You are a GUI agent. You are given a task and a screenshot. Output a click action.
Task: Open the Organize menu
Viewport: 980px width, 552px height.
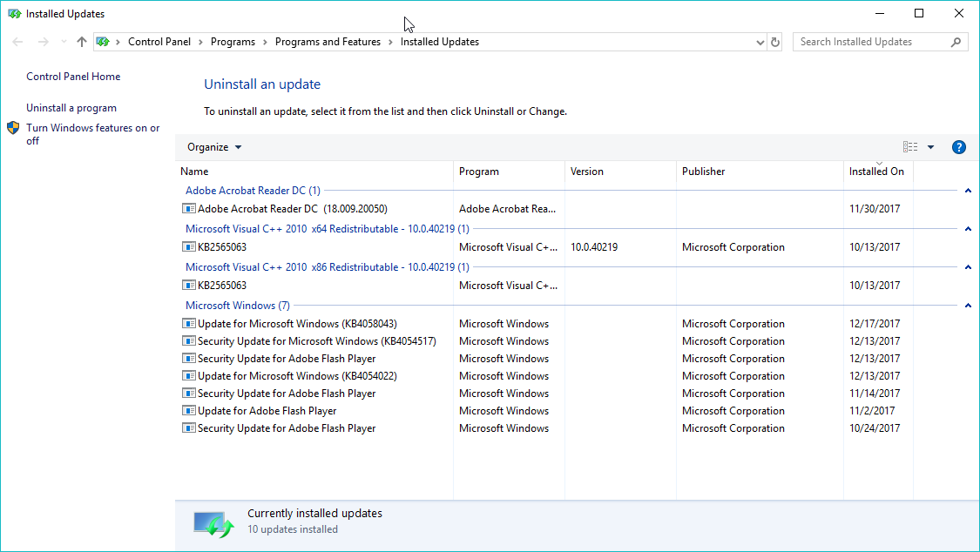tap(214, 147)
